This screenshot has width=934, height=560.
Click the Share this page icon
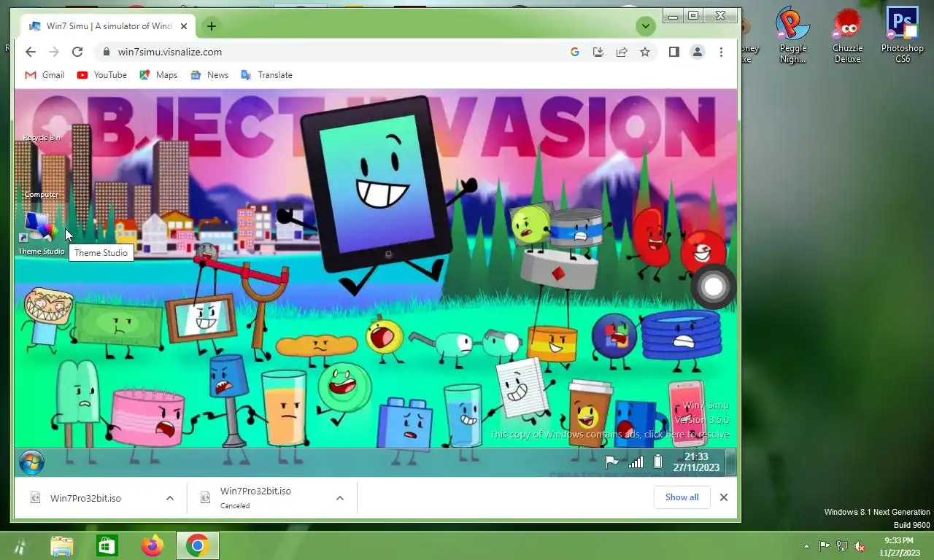622,52
